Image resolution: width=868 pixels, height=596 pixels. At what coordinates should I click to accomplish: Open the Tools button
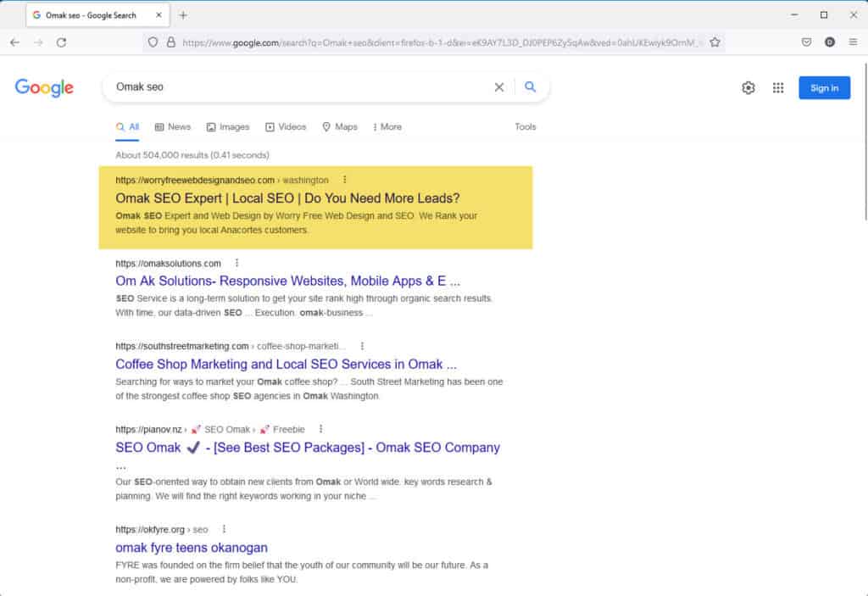click(525, 127)
